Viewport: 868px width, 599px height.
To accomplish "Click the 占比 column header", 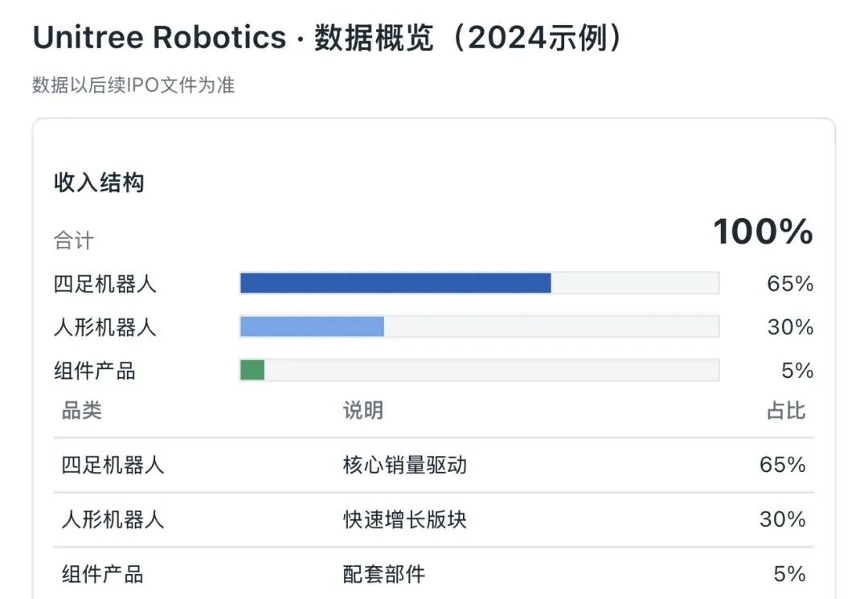I will (786, 411).
